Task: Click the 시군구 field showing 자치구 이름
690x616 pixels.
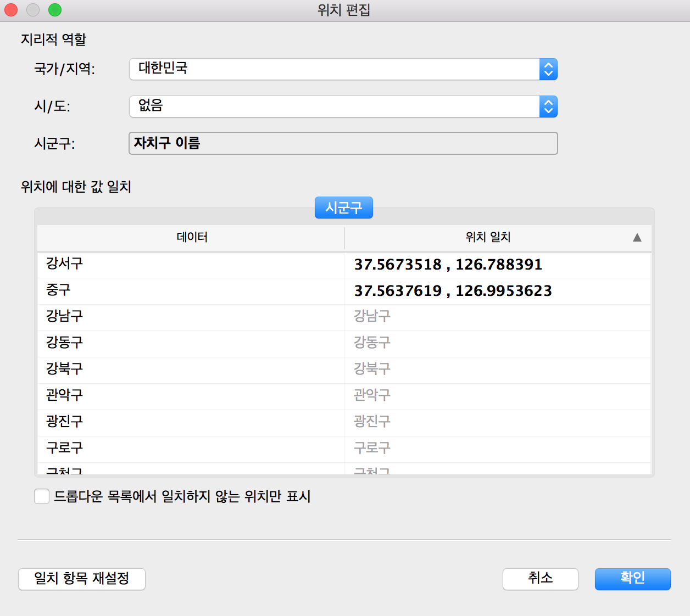Action: (343, 143)
